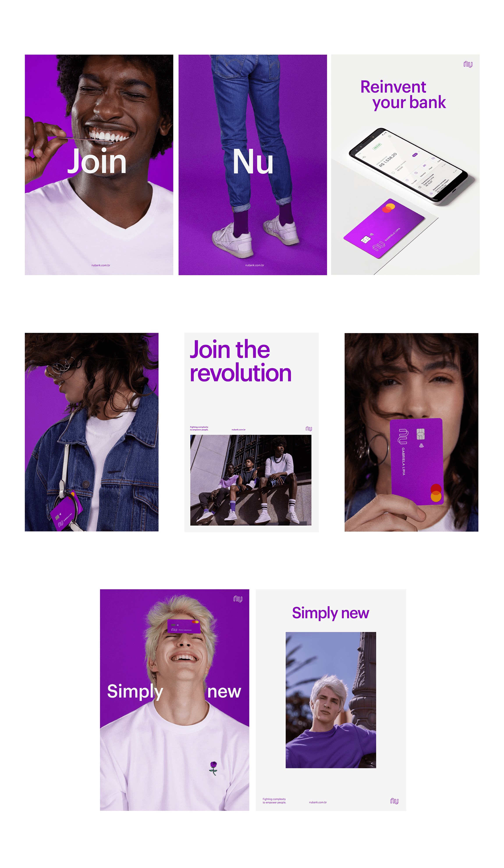Viewport: 504px width, 868px height.
Task: Click the Nu logo at bottom of Simply new poster
Action: click(x=394, y=801)
